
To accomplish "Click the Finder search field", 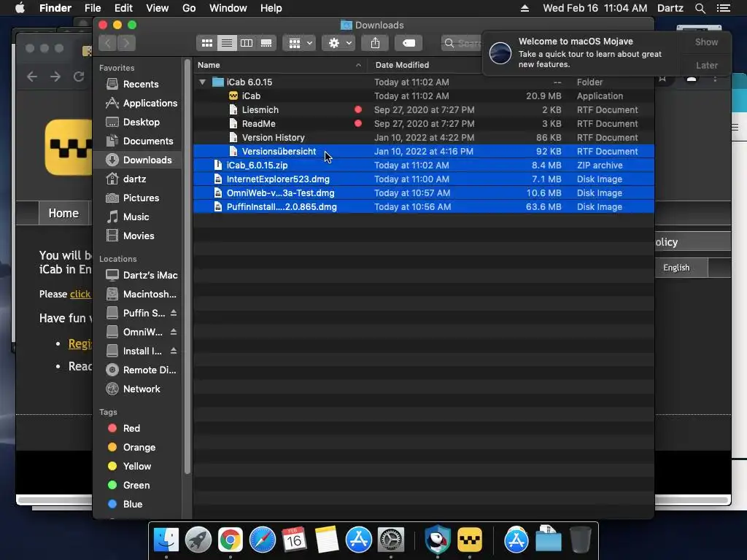I will 462,43.
